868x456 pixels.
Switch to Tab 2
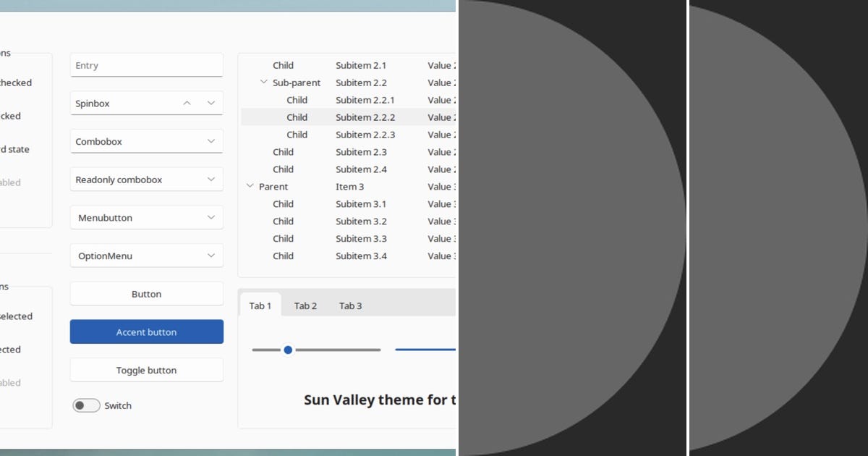tap(305, 305)
